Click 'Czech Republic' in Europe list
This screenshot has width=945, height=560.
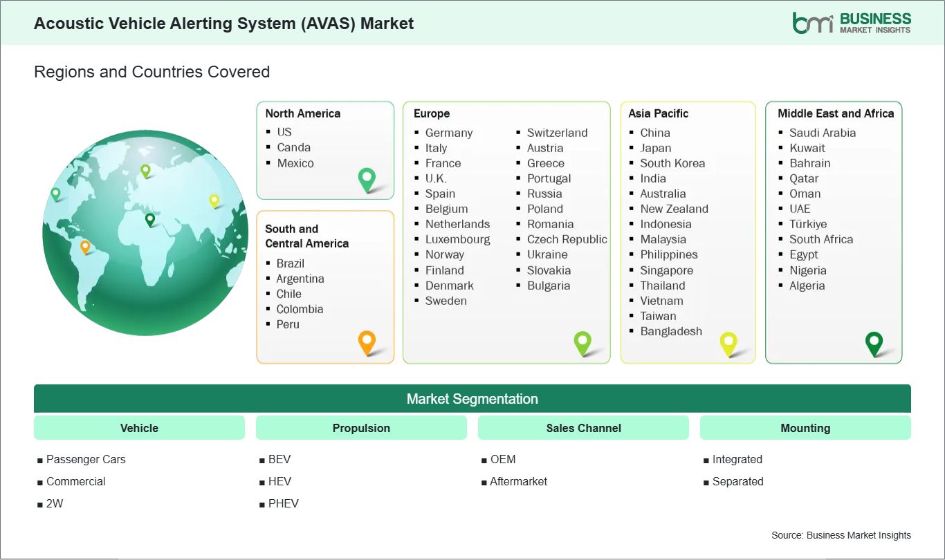(567, 239)
